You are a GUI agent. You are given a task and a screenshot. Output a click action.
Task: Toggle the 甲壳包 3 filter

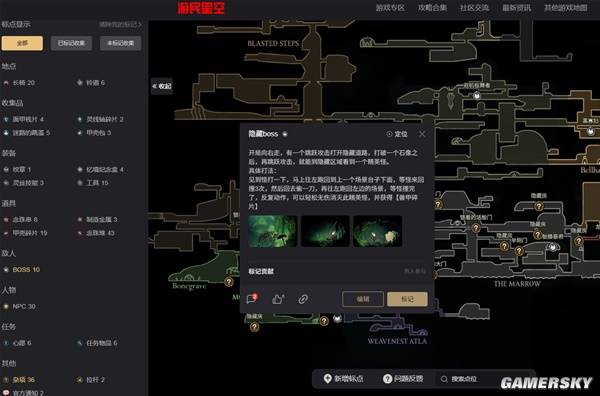pos(94,133)
